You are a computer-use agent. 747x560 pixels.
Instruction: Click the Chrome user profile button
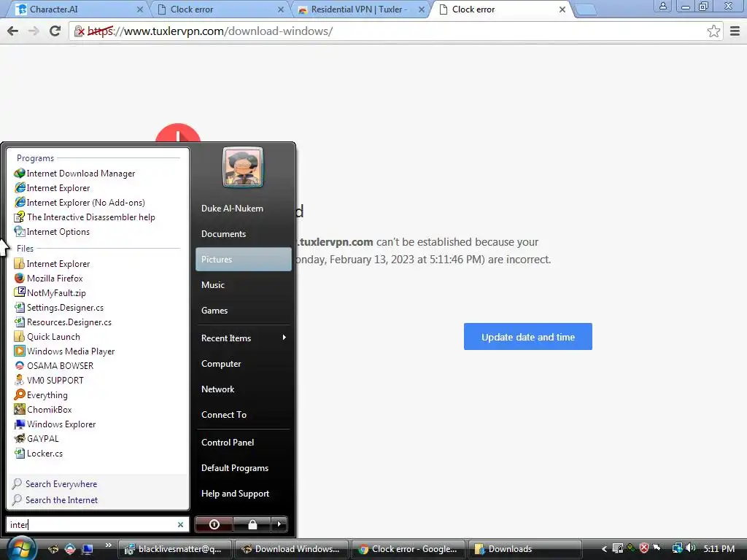pos(662,6)
